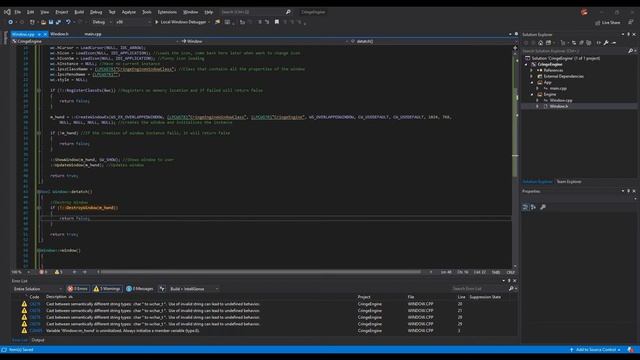Open the Entire Solution scope dropdown
Image resolution: width=640 pixels, height=360 pixels.
37,289
